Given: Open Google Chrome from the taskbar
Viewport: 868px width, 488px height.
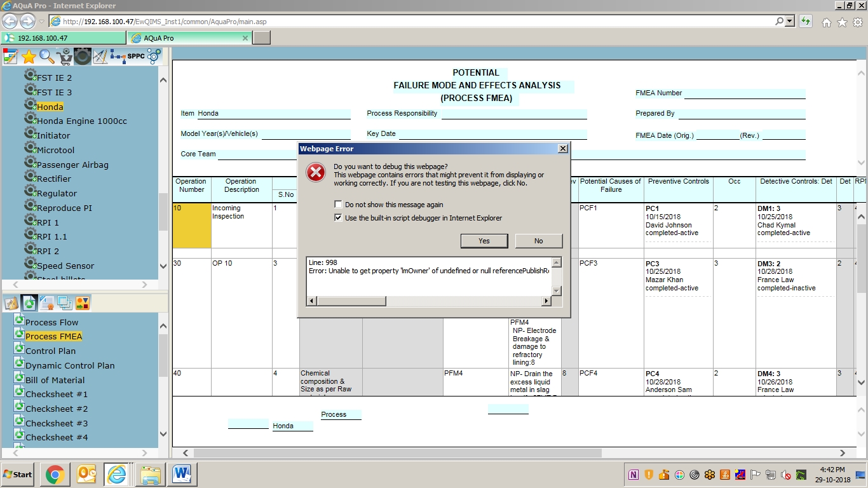Looking at the screenshot, I should (55, 475).
